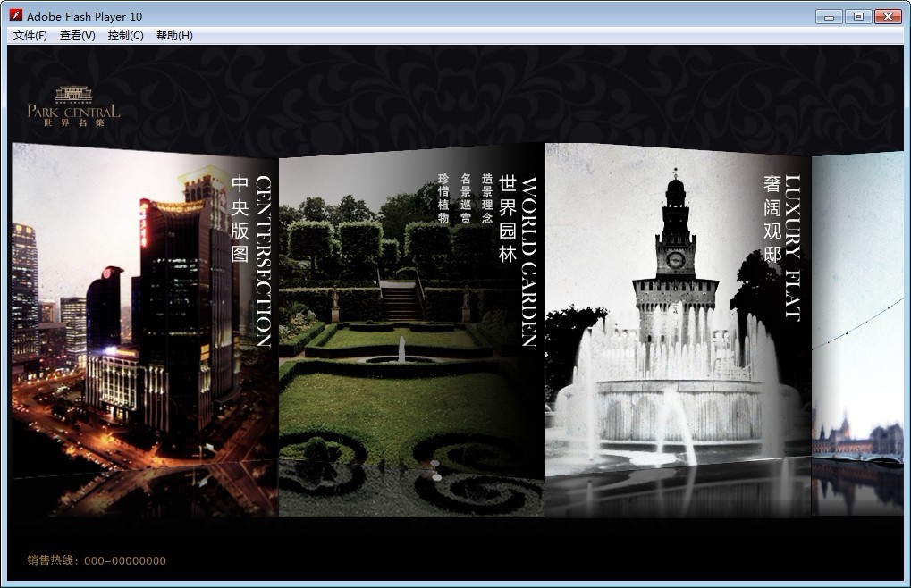Viewport: 911px width, 588px height.
Task: Open the partially visible rightmost panel
Action: (x=857, y=333)
